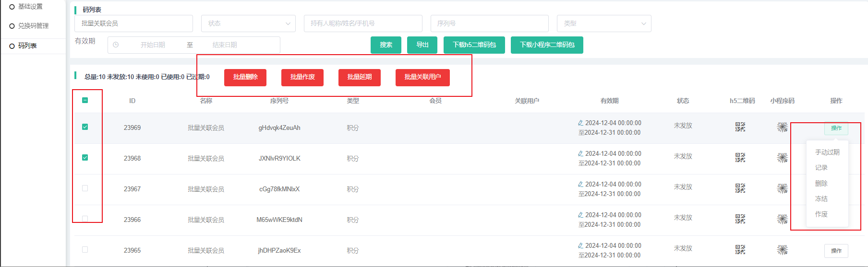Screen dimensions: 868x267
Task: Uncheck the checkbox for row 23969
Action: click(x=85, y=127)
